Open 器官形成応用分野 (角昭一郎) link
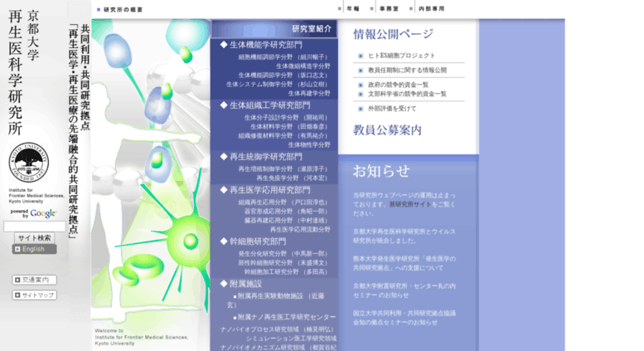644x351 pixels. (x=287, y=212)
